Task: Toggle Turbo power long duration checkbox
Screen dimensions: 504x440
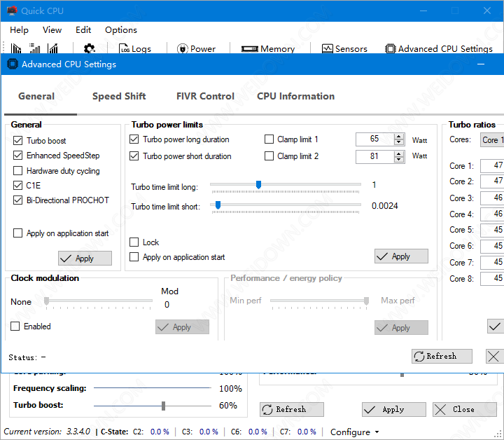Action: [x=134, y=139]
